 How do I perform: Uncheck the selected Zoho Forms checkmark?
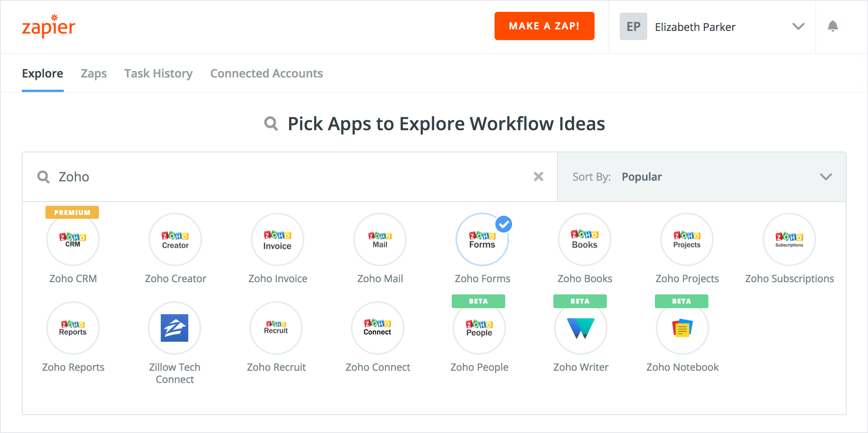coord(504,224)
